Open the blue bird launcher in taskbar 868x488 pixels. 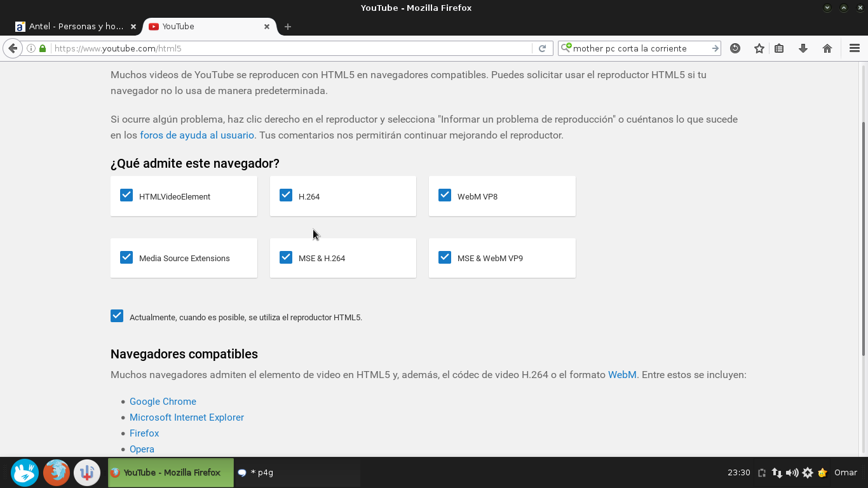tap(25, 473)
